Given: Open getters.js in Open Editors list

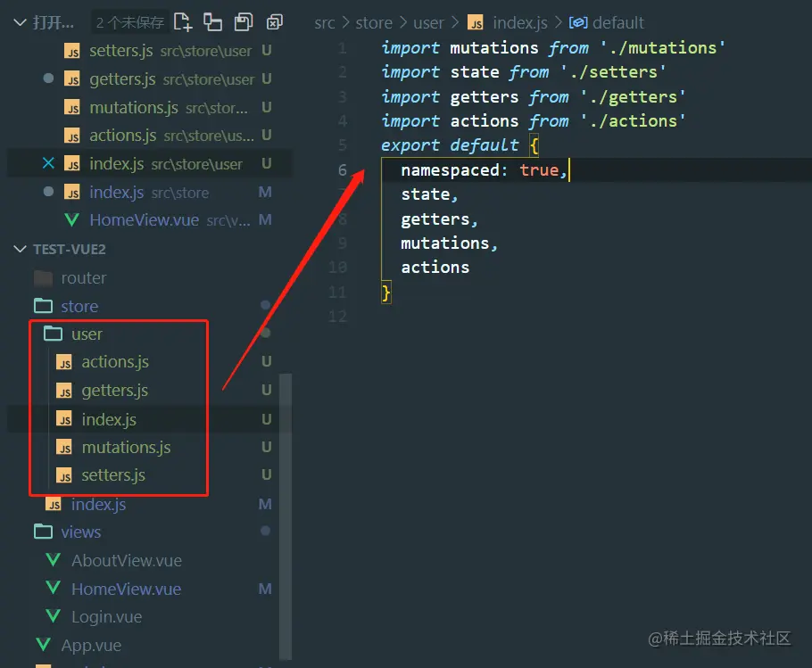Looking at the screenshot, I should [x=150, y=78].
